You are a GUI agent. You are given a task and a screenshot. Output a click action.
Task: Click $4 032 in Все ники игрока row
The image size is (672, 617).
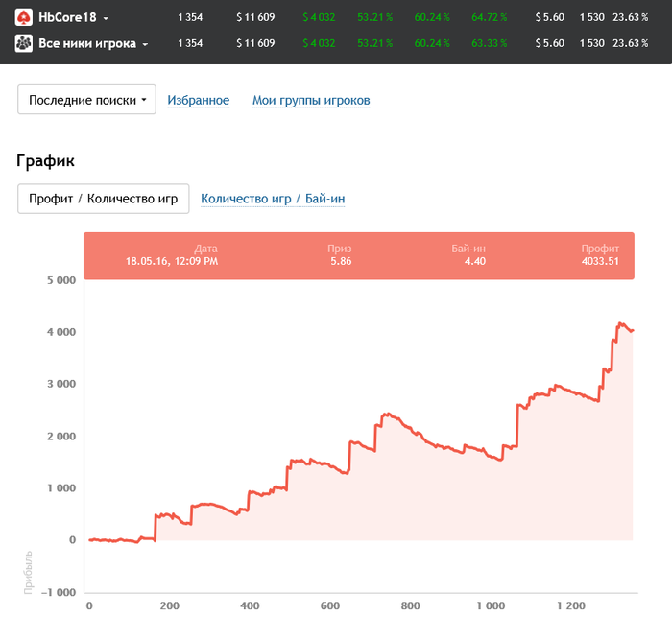319,44
